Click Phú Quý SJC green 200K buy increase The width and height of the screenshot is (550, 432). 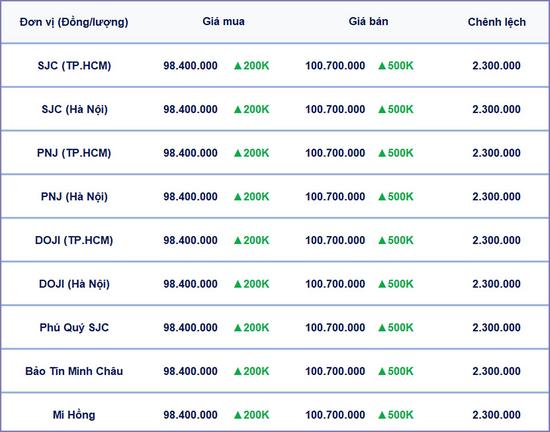(251, 328)
